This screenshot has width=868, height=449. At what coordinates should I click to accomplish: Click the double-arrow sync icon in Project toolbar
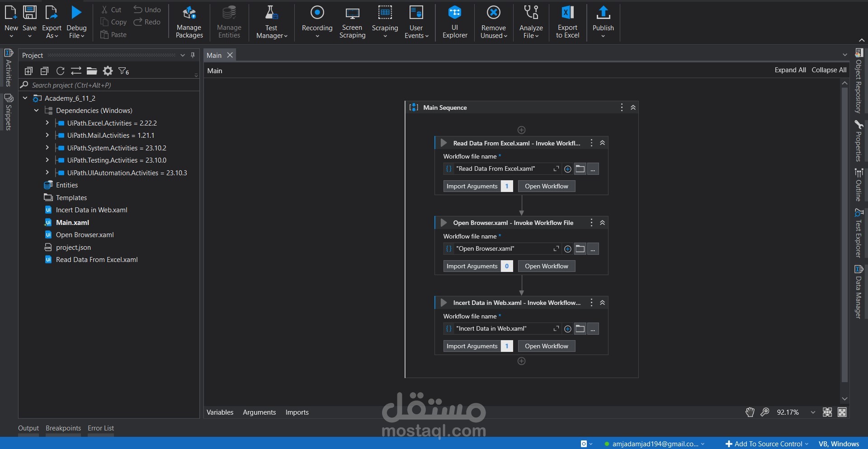[x=76, y=71]
